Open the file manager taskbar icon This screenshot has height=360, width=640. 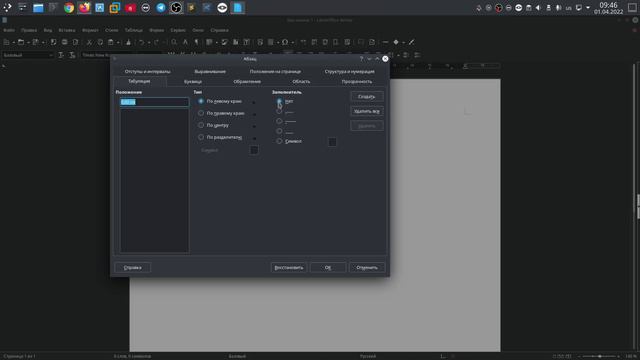[x=38, y=8]
